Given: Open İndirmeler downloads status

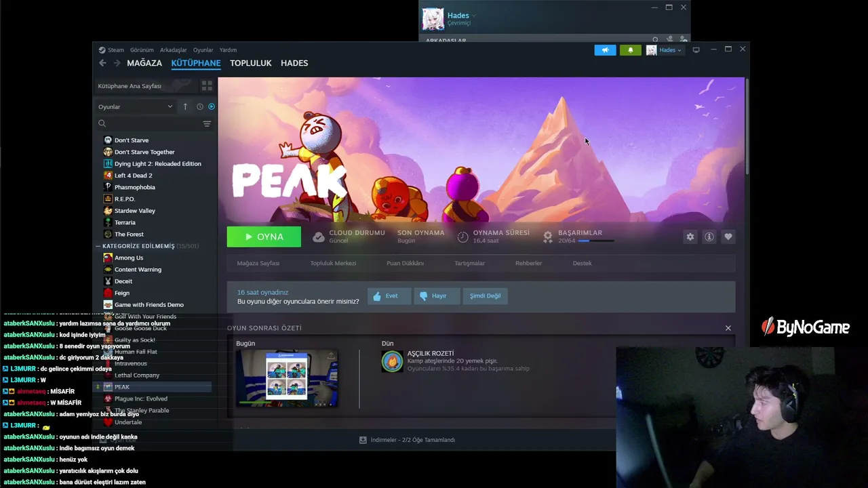Looking at the screenshot, I should coord(408,440).
